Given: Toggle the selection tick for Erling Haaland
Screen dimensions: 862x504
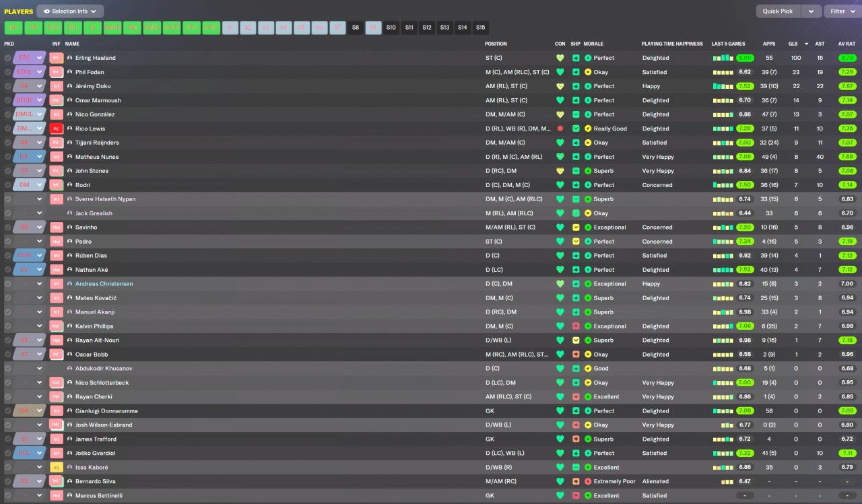Looking at the screenshot, I should pyautogui.click(x=7, y=58).
